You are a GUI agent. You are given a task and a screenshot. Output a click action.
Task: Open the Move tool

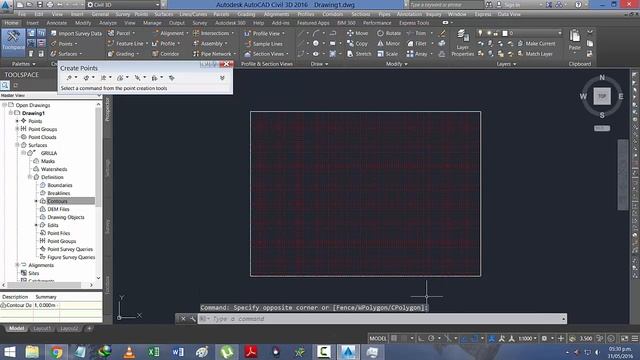[358, 33]
